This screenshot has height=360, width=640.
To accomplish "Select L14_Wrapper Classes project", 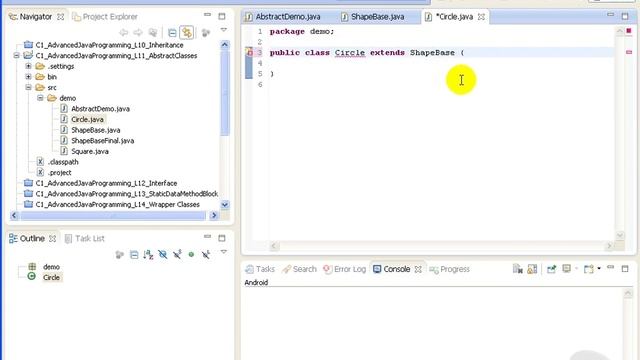I will coord(118,204).
